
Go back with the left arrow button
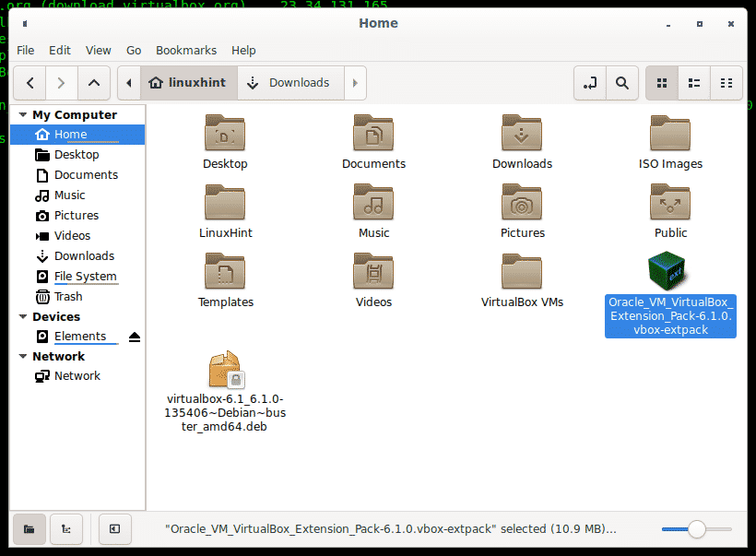coord(30,83)
